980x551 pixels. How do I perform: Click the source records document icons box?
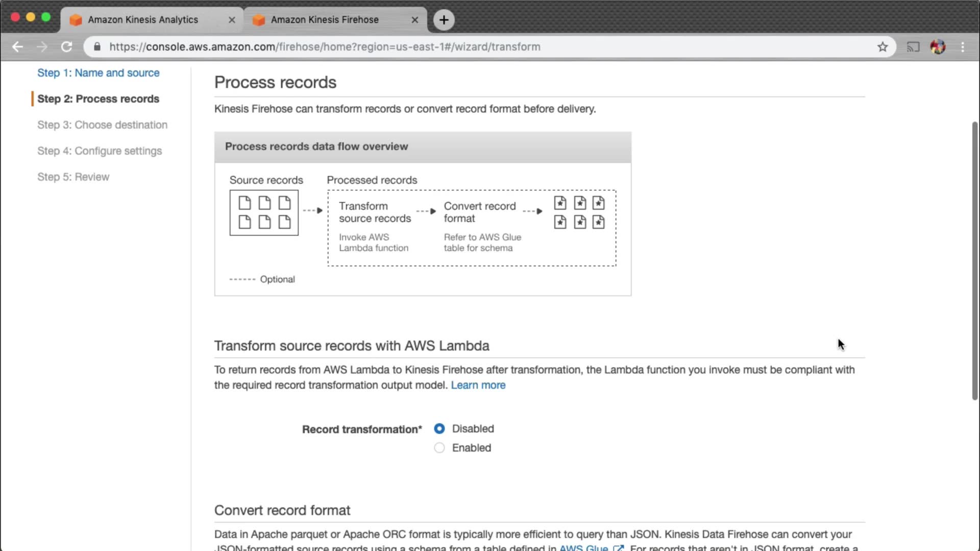[x=264, y=213]
